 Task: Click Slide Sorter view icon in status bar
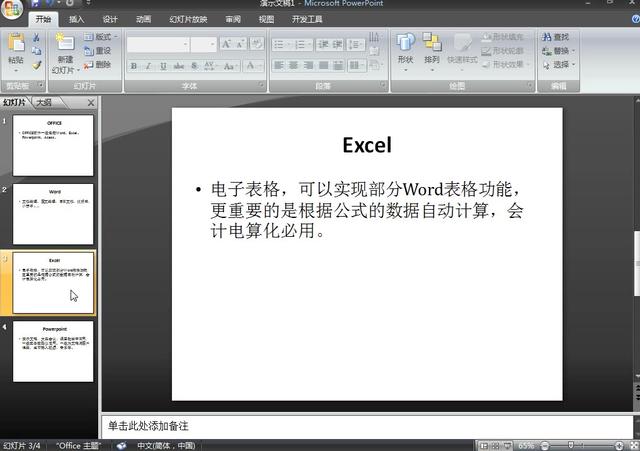pos(496,446)
